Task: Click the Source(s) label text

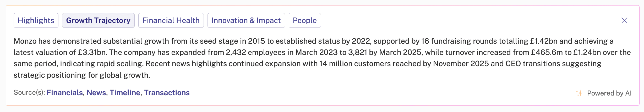Action: point(29,93)
